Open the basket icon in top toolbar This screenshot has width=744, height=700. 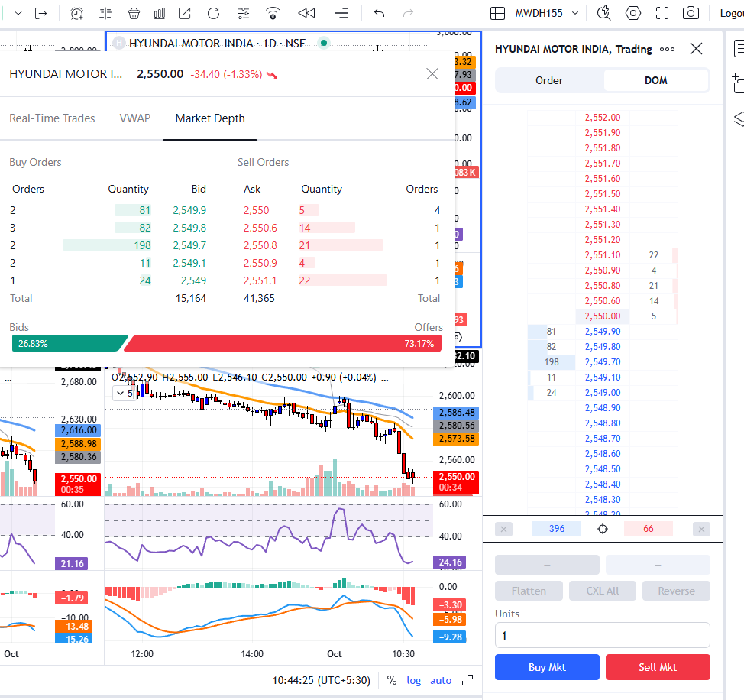[134, 13]
